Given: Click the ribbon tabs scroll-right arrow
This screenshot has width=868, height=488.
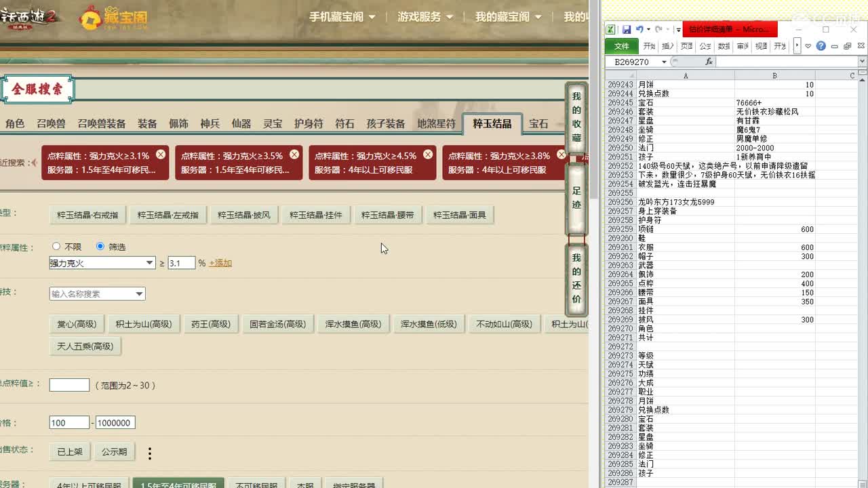Looking at the screenshot, I should (797, 46).
